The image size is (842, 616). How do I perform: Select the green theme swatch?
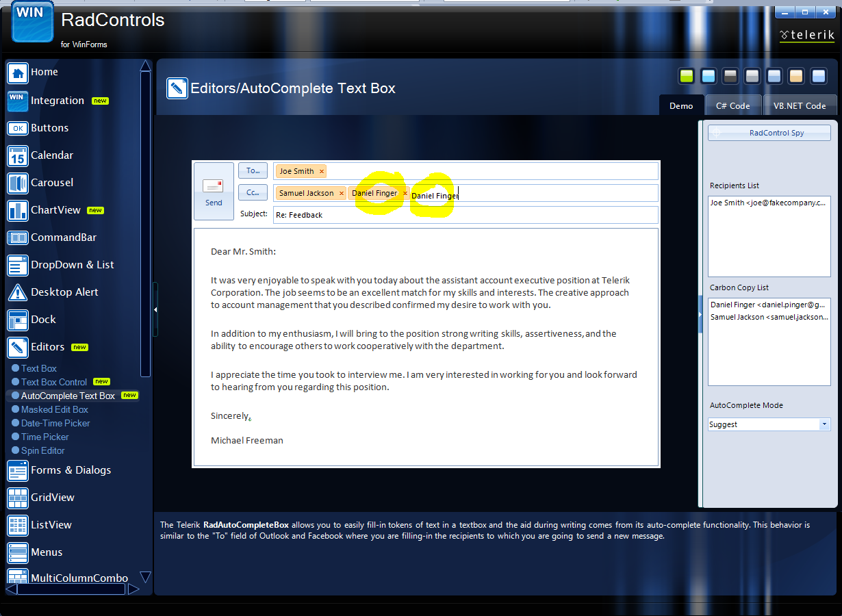point(687,76)
